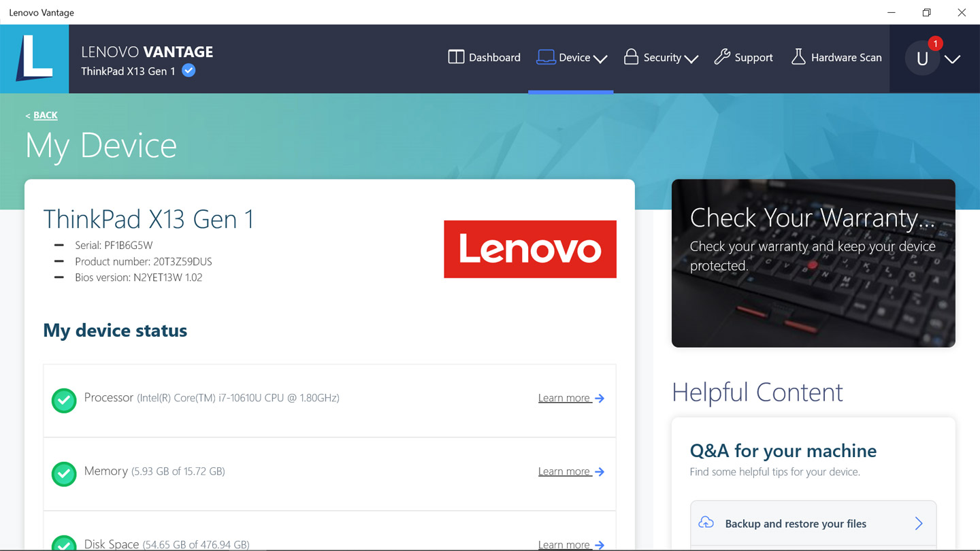The height and width of the screenshot is (551, 980).
Task: Click the Lenovo red brand logo
Action: 530,249
